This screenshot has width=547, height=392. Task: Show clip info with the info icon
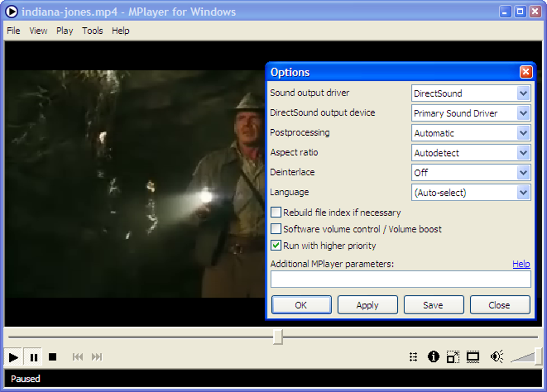click(x=433, y=357)
